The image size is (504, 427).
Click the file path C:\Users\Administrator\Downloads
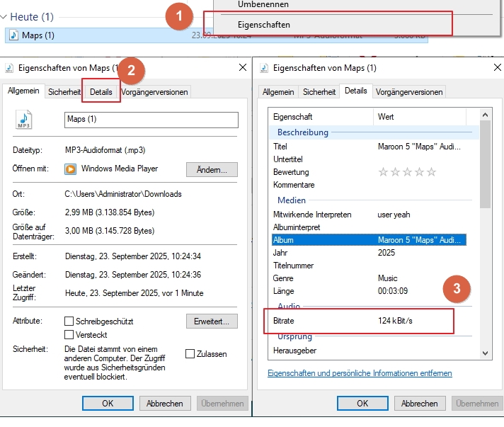pos(123,194)
